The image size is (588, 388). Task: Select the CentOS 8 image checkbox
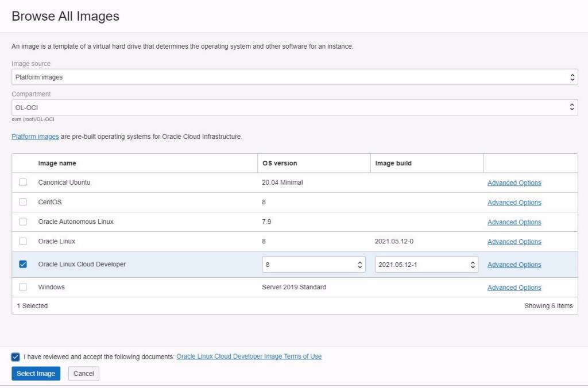click(x=22, y=202)
